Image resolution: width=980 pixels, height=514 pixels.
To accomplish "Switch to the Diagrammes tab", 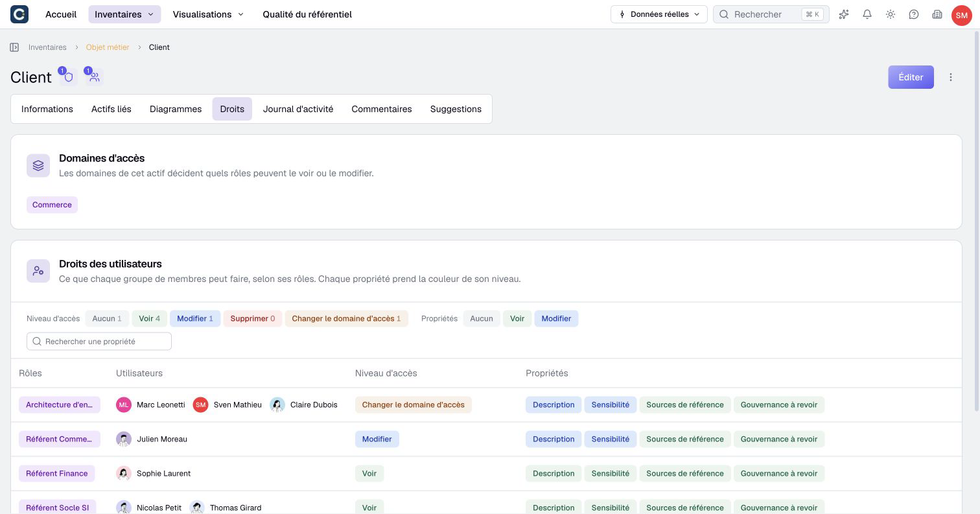I will click(176, 109).
